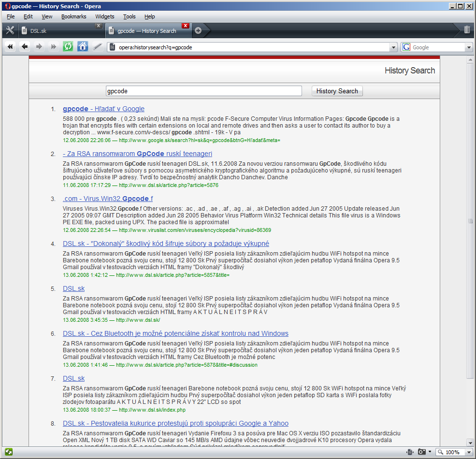The image size is (476, 459).
Task: Open the 100% zoom level dropdown
Action: (x=468, y=452)
